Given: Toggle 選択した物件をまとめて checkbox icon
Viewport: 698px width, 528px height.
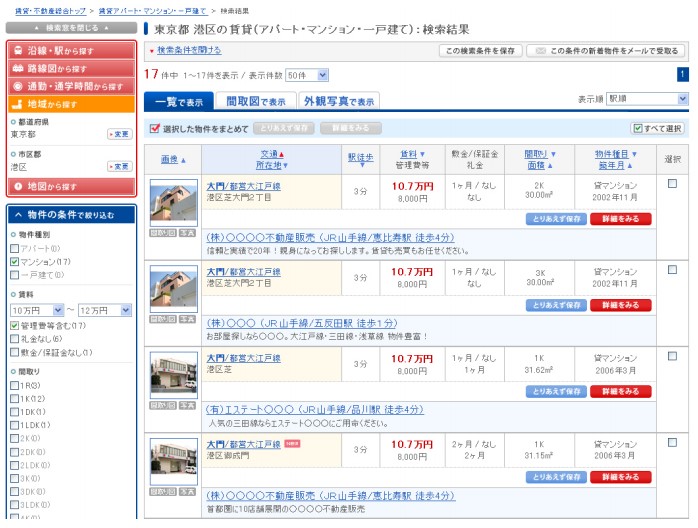Looking at the screenshot, I should click(154, 129).
